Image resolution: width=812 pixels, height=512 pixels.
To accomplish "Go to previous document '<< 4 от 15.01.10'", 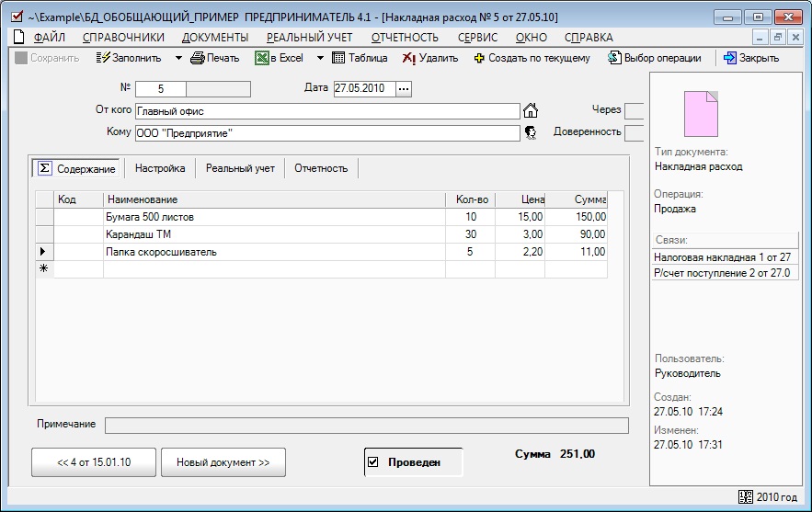I will click(x=94, y=462).
